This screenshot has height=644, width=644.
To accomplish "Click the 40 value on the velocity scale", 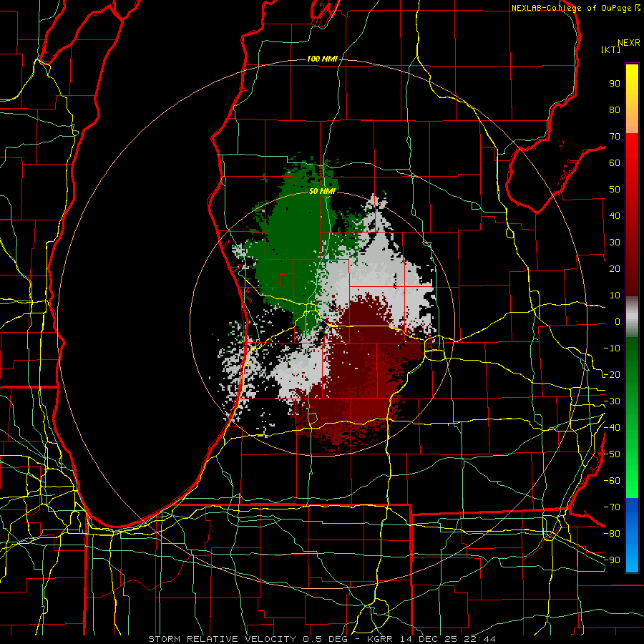I will click(615, 215).
